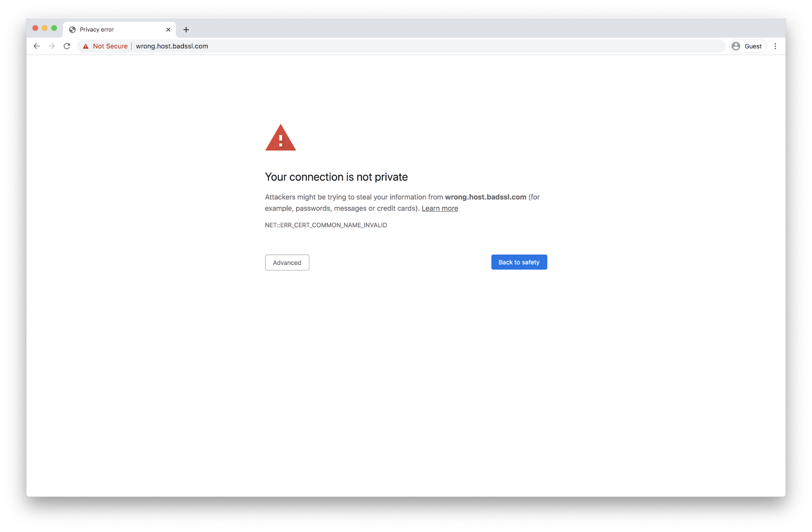Click the NET::ERR_CERT_COMMON_NAME_INVALID error code
The width and height of the screenshot is (812, 532).
(x=326, y=225)
